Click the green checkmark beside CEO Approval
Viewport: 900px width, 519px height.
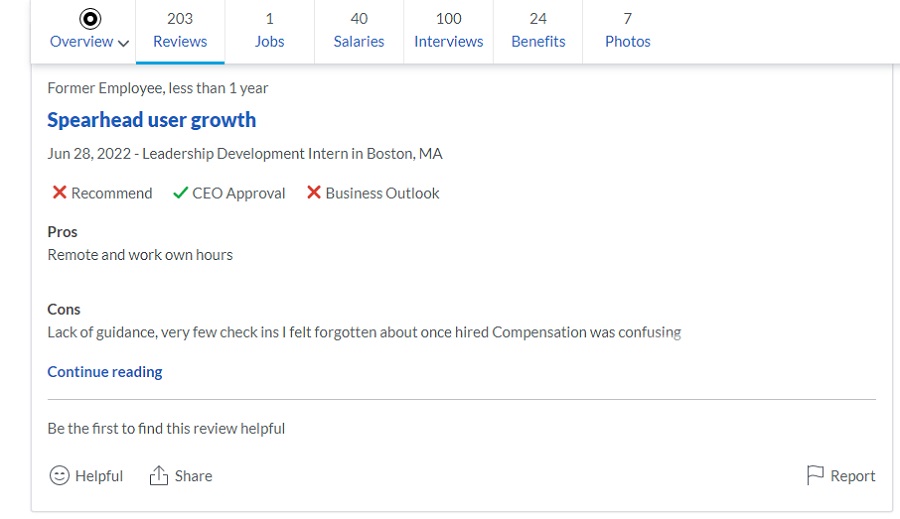pos(180,192)
